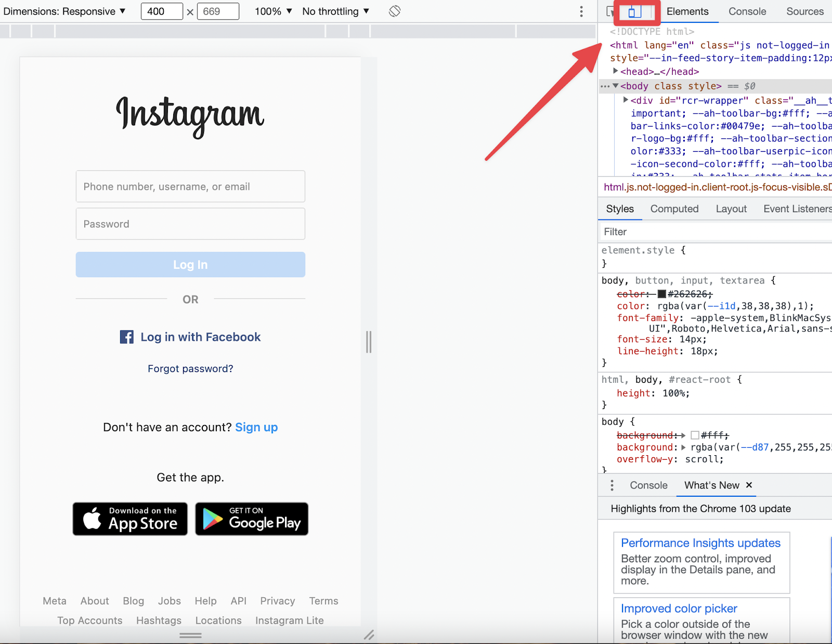
Task: Click the Facebook logo icon
Action: click(x=126, y=337)
